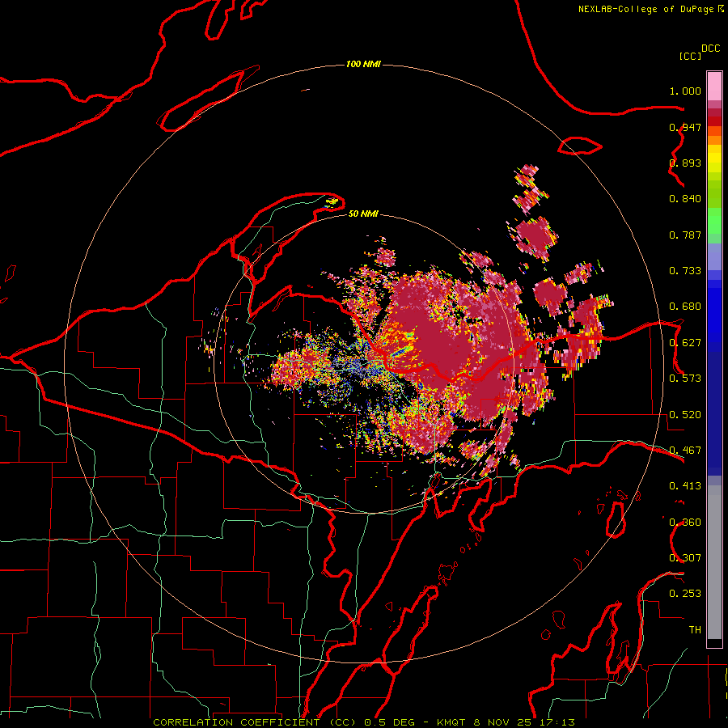Click the 0.307 color scale value
This screenshot has height=728, width=728.
click(685, 558)
